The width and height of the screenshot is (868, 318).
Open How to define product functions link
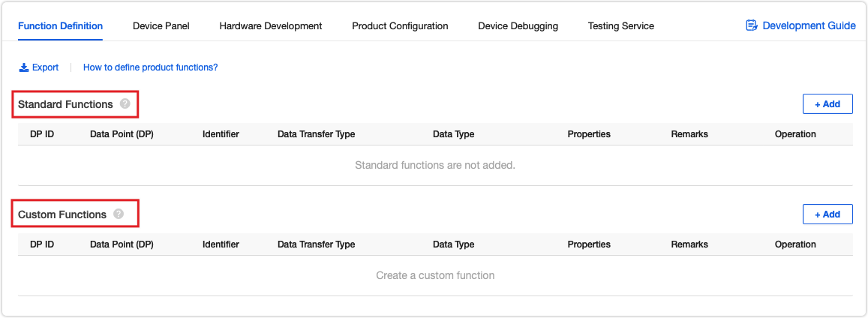pos(151,67)
